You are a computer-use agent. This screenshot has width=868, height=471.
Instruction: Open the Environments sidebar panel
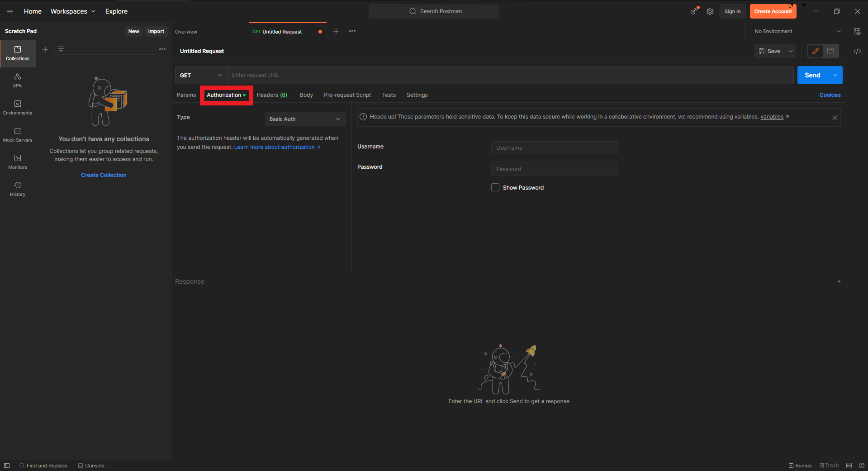(18, 107)
